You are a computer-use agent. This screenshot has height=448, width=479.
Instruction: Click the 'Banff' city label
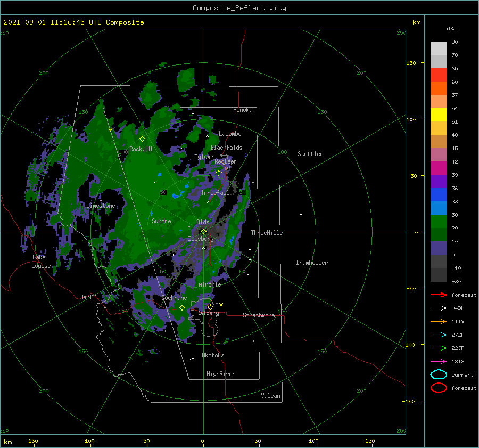click(x=88, y=297)
